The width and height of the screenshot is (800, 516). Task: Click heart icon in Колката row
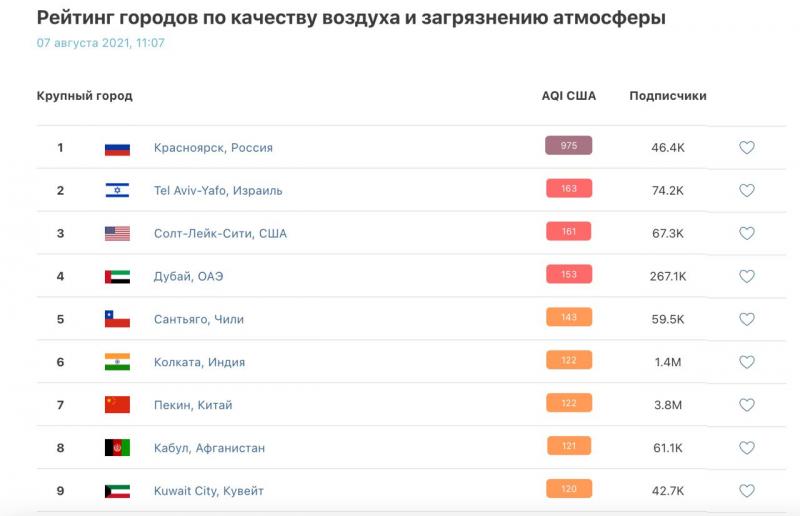[x=746, y=362]
